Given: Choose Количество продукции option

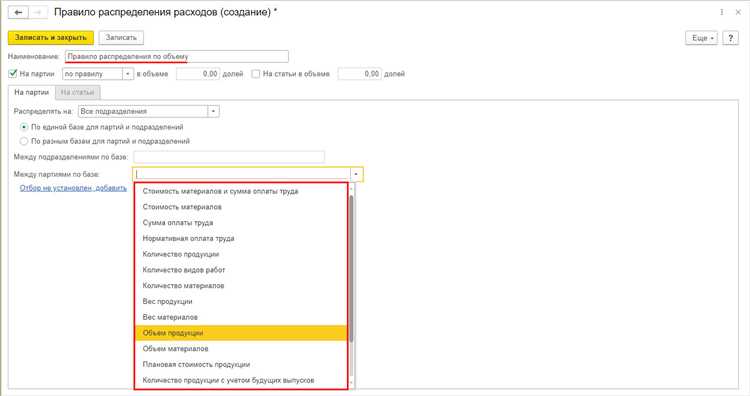Looking at the screenshot, I should click(x=241, y=254).
